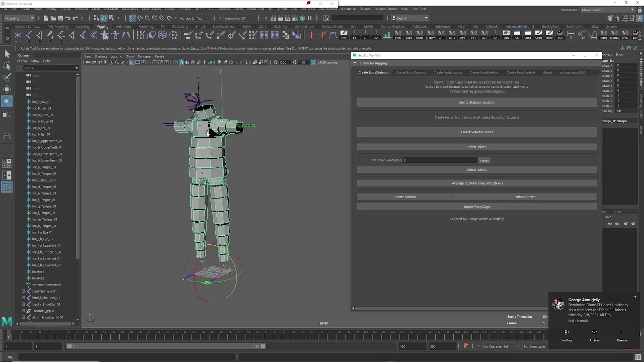Viewport: 644px width, 362px height.
Task: Click Create Skeleton Joints button
Action: click(477, 132)
